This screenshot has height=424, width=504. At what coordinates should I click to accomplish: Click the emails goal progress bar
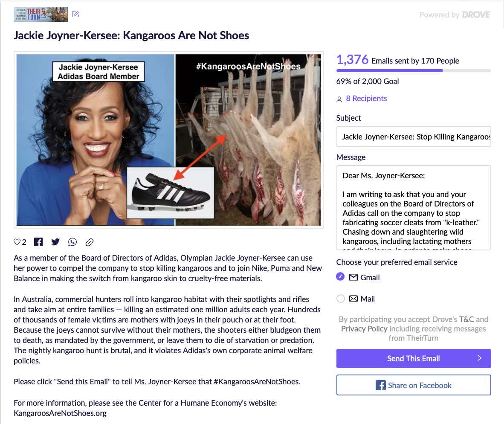413,70
